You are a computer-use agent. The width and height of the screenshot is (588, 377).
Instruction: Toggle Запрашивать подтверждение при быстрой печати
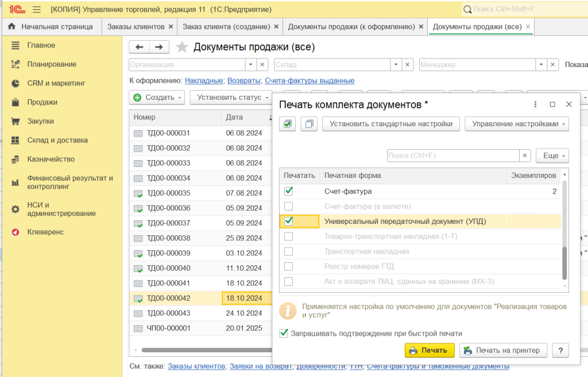pos(284,333)
